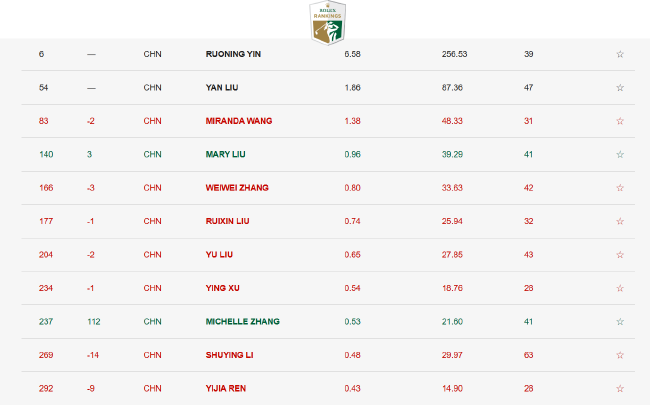Click the star icon for Ruixin Liu
This screenshot has height=405, width=650.
(x=620, y=221)
